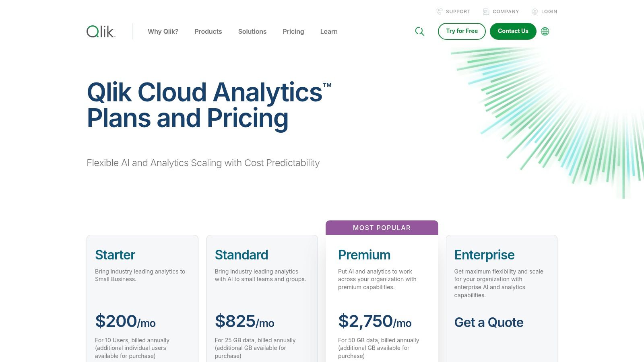Click the COMPANY link
This screenshot has height=362, width=644.
coord(506,11)
